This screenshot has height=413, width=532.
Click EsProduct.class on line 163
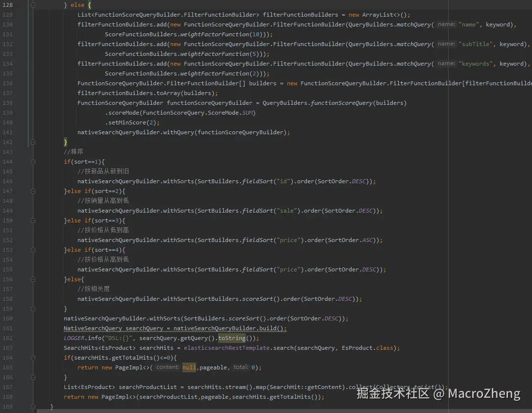367,348
